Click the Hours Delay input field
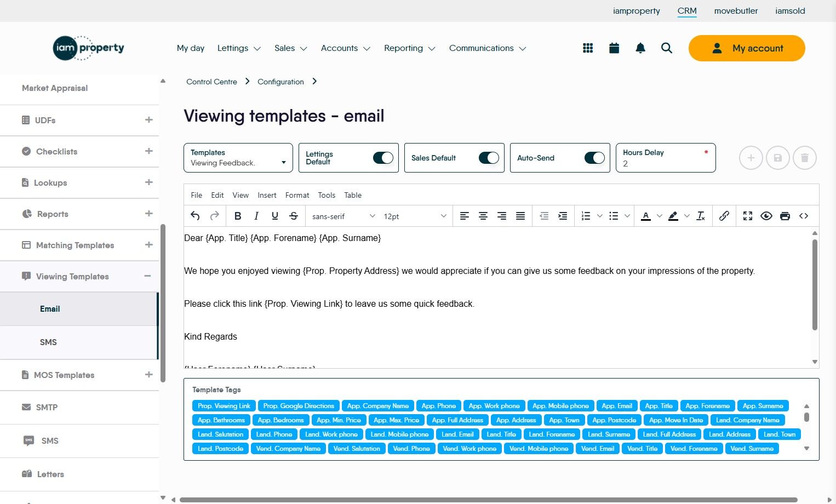836x504 pixels. coord(666,158)
